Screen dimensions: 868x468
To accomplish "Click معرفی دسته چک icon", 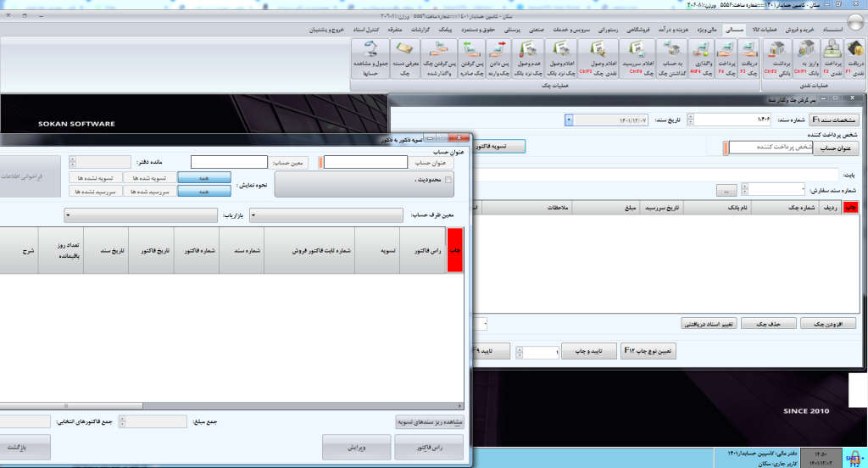I will click(405, 58).
